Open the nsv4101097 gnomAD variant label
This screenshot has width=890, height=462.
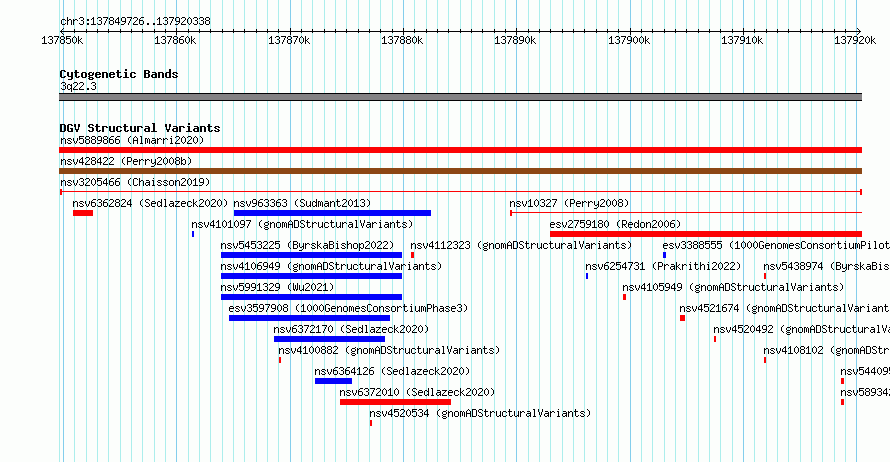(303, 224)
